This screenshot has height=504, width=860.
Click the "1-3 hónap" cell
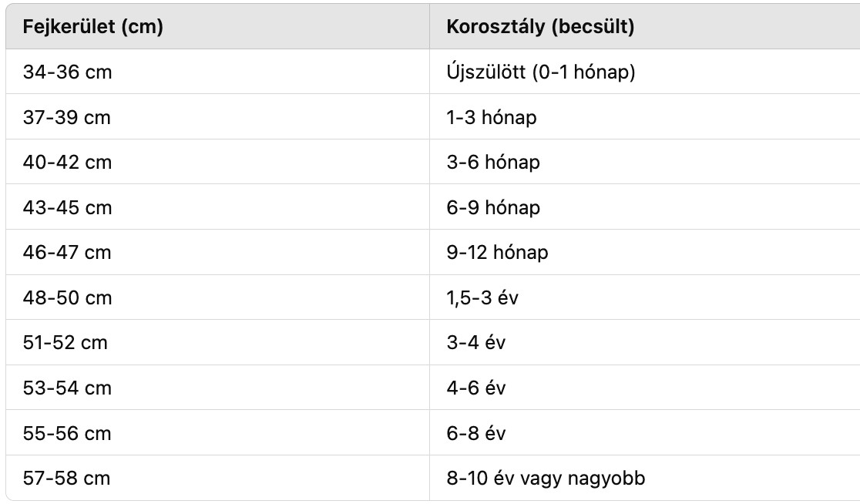pyautogui.click(x=492, y=117)
